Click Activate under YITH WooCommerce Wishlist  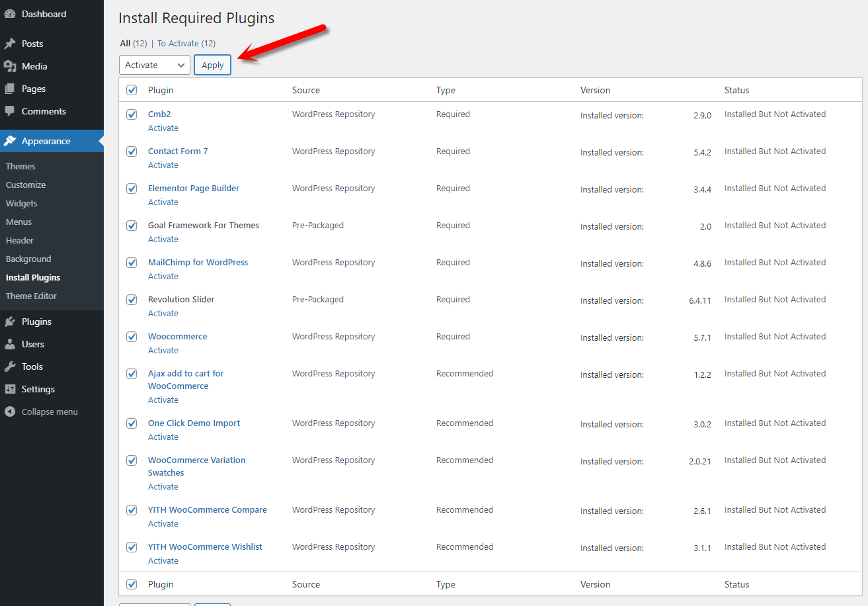coord(163,561)
